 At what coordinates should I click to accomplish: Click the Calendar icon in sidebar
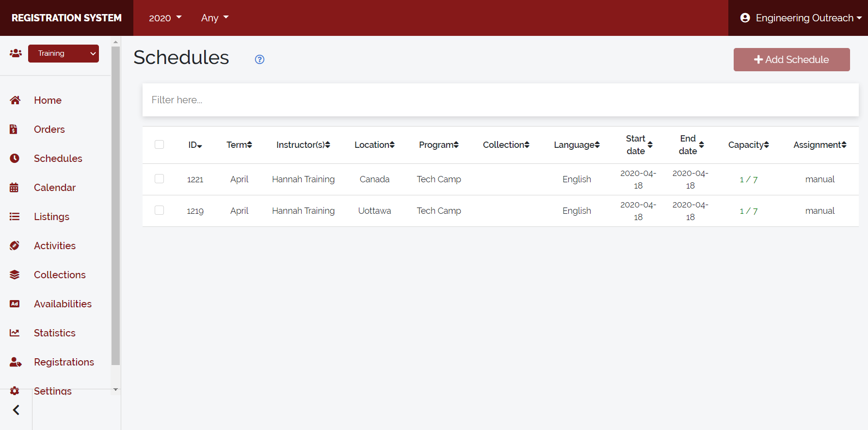pos(15,188)
